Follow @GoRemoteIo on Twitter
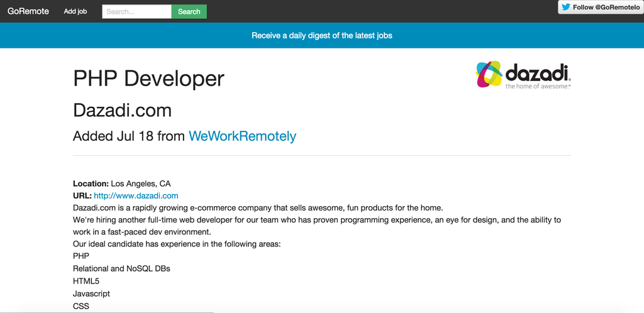Screen dimensions: 644x313 601,7
